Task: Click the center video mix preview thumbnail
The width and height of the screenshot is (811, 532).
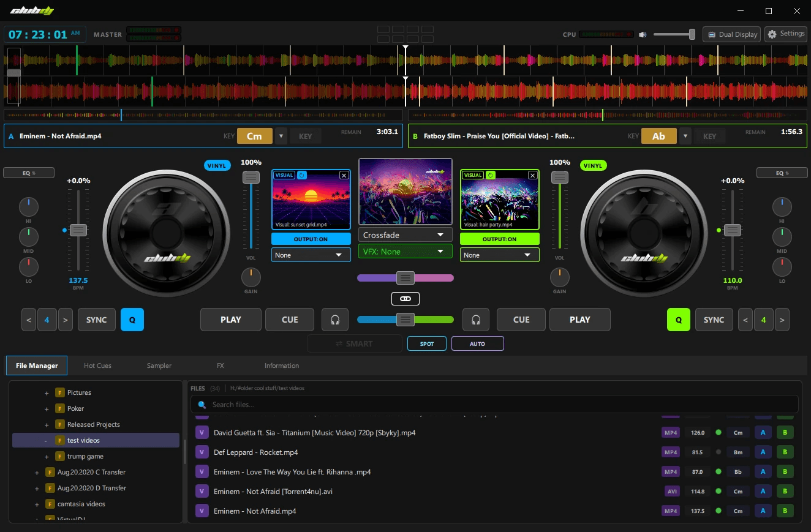Action: 405,192
